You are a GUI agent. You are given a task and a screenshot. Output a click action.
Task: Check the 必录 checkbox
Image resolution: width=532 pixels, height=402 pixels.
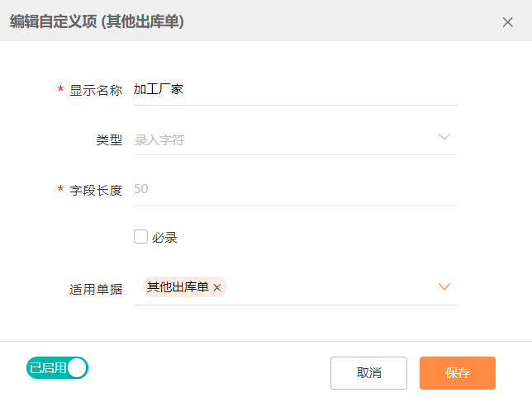coord(140,237)
